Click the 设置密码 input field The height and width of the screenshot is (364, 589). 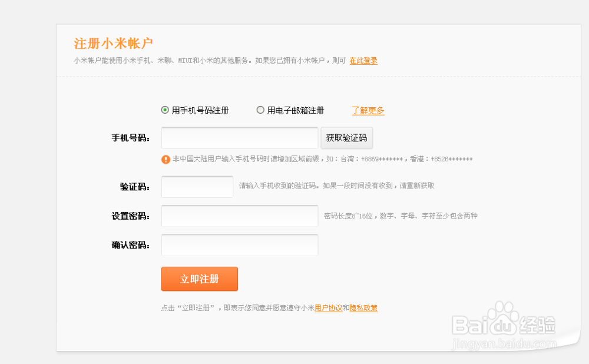(x=240, y=216)
